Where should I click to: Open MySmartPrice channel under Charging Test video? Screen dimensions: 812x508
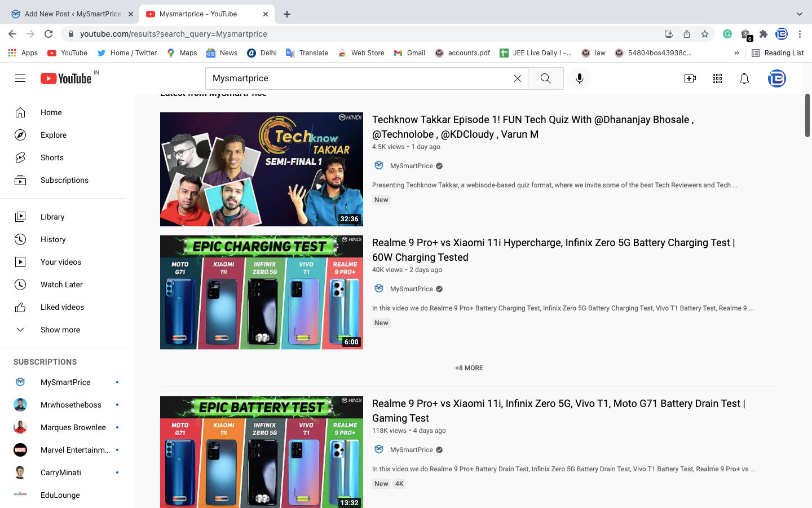click(x=411, y=289)
